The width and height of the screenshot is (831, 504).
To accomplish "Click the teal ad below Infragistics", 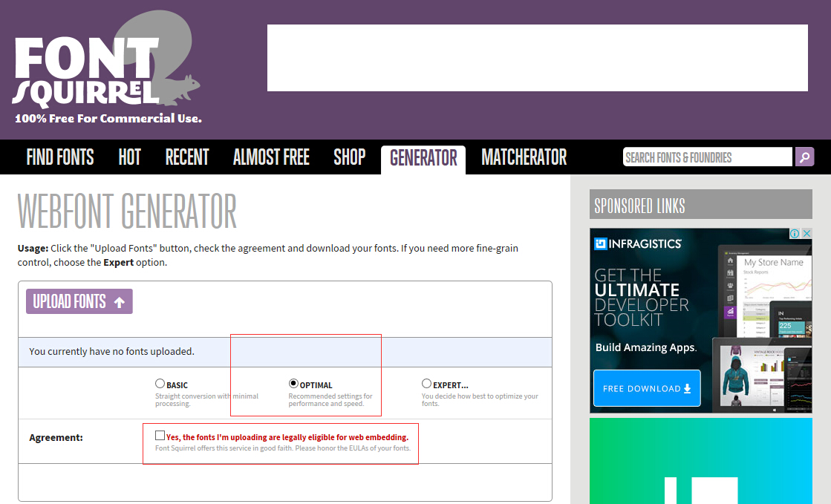I will [x=700, y=460].
